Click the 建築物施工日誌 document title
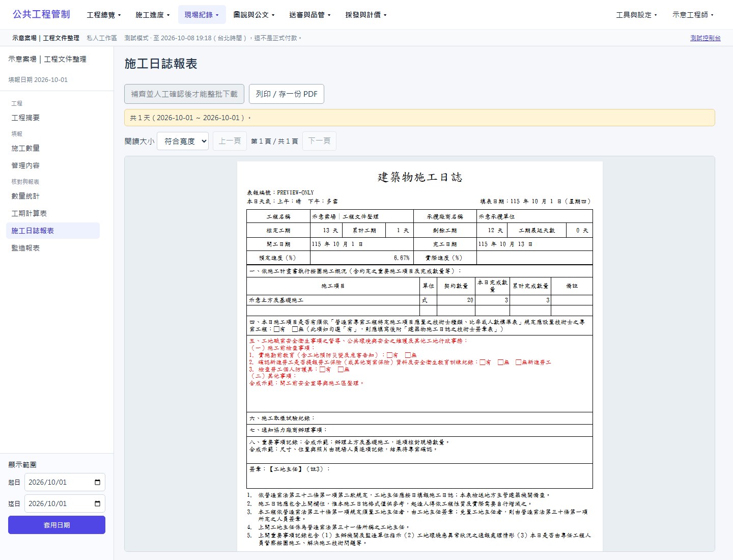Image resolution: width=733 pixels, height=560 pixels. (420, 177)
